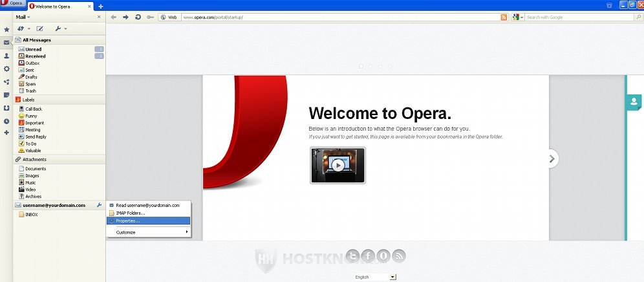Click the RSS feed icon in the address bar
Screen dimensions: 644x282
click(504, 17)
